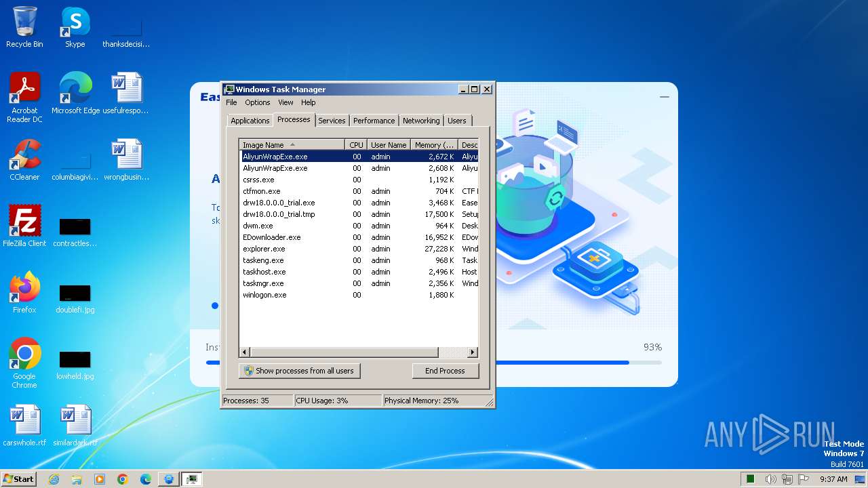Click the Edge icon in taskbar
Image resolution: width=868 pixels, height=488 pixels.
point(146,479)
